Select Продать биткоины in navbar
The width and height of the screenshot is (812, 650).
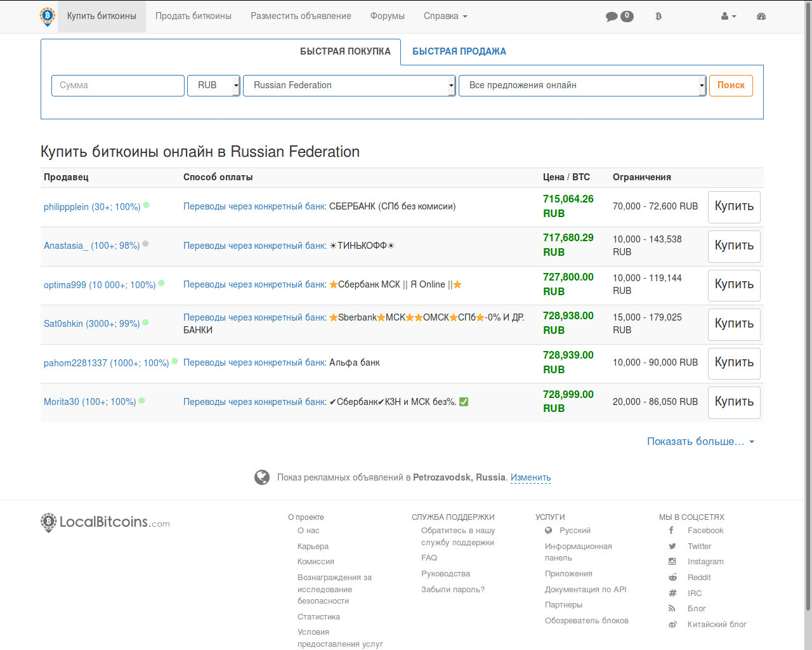pyautogui.click(x=193, y=17)
